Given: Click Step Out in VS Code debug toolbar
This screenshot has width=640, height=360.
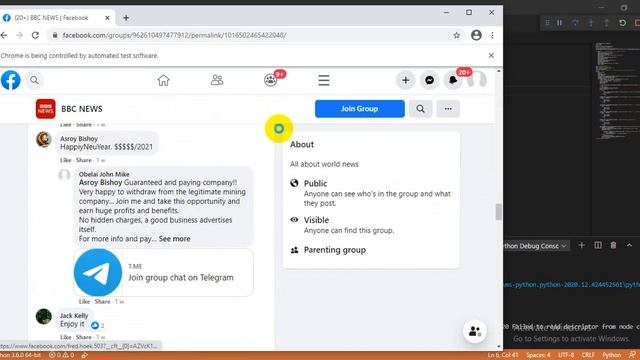Looking at the screenshot, I should pyautogui.click(x=607, y=23).
